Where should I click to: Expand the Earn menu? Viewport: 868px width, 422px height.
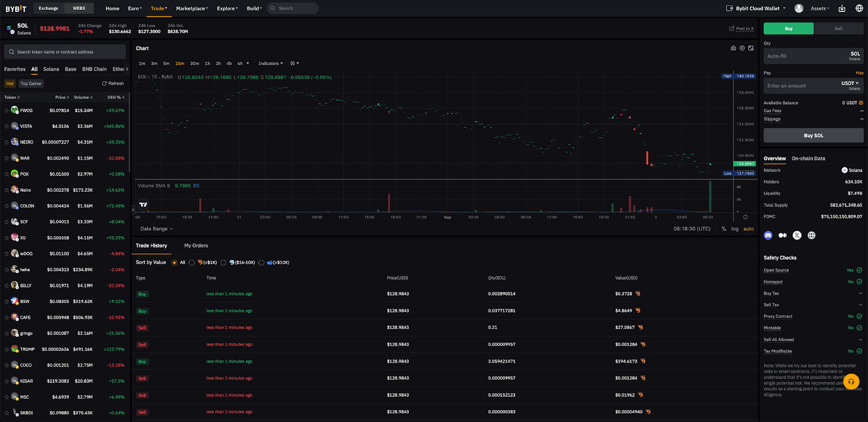point(135,8)
